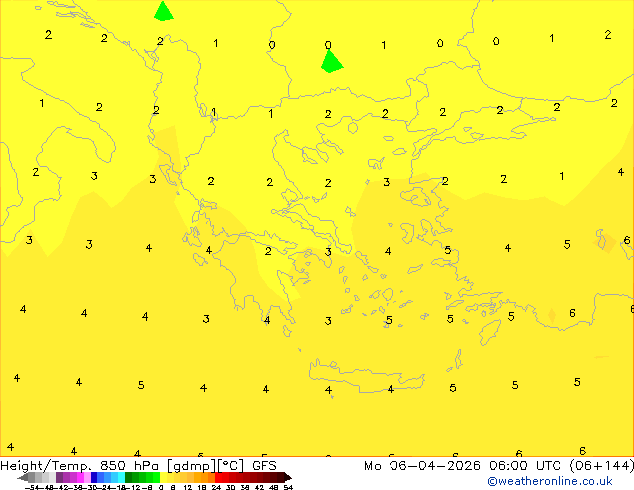Click the (06+144) forecast hour label
634x490 pixels.
pos(601,466)
